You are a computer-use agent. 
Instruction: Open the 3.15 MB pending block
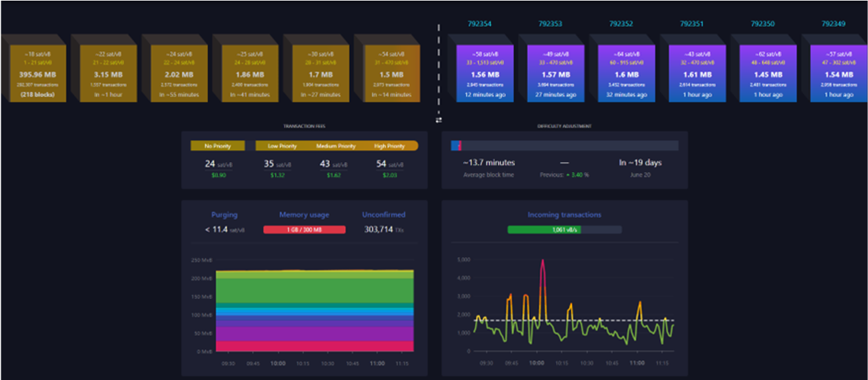pyautogui.click(x=108, y=73)
